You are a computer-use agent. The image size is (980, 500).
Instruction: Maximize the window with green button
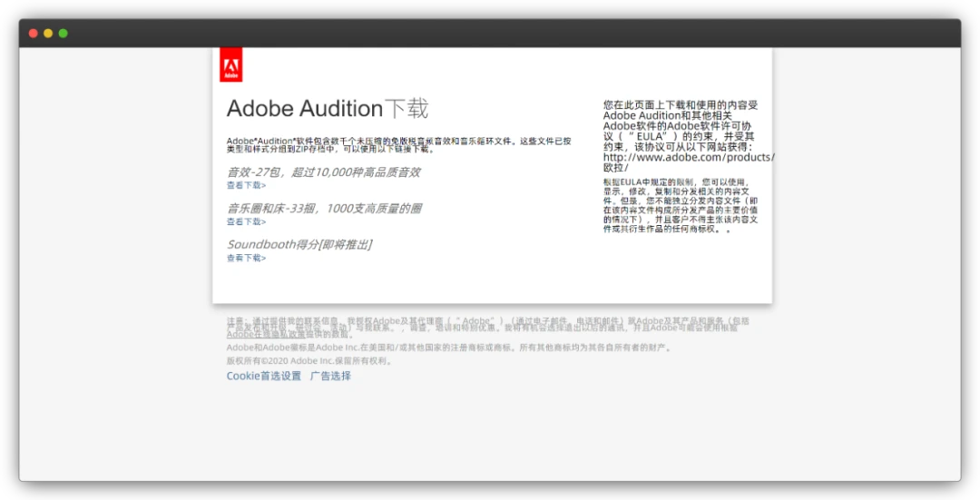[x=64, y=34]
